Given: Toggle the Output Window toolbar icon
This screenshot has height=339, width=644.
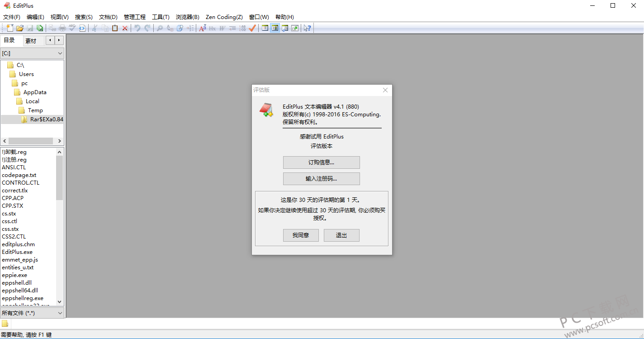Looking at the screenshot, I should tap(285, 28).
